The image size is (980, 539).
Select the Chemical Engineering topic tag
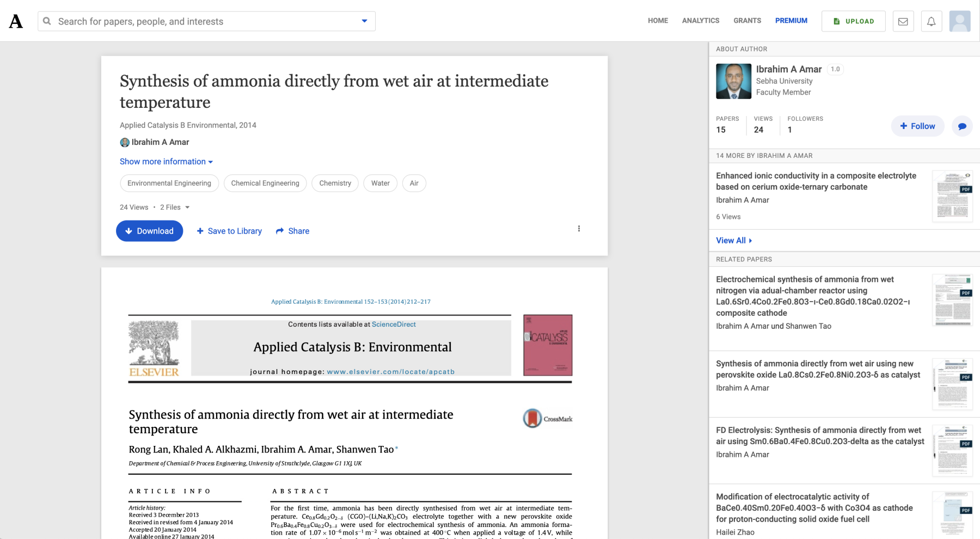pyautogui.click(x=265, y=183)
